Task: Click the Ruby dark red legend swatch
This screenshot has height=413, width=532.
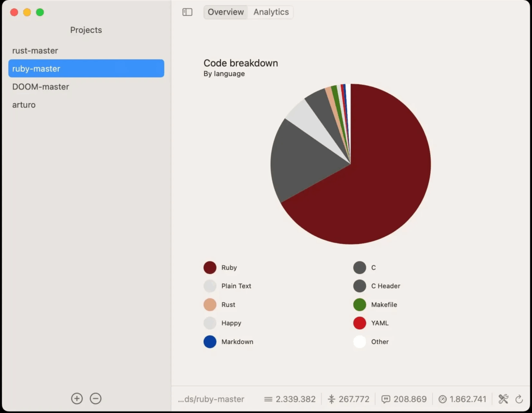Action: click(x=210, y=268)
